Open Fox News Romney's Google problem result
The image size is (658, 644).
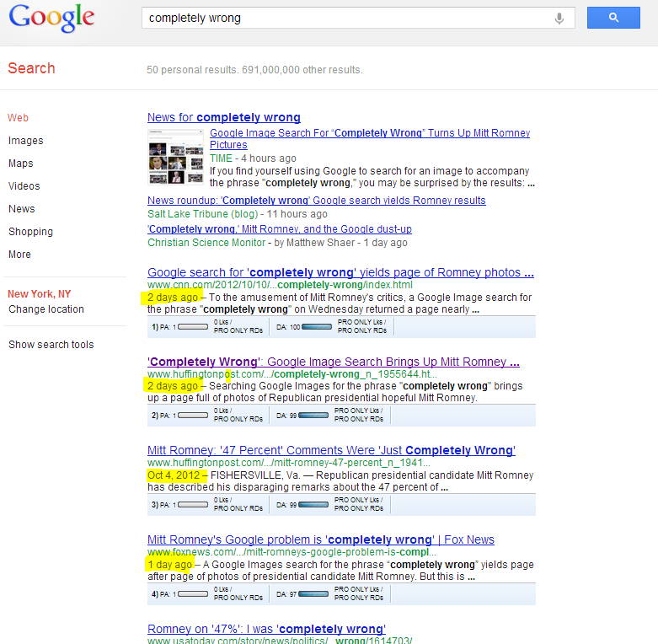coord(321,539)
